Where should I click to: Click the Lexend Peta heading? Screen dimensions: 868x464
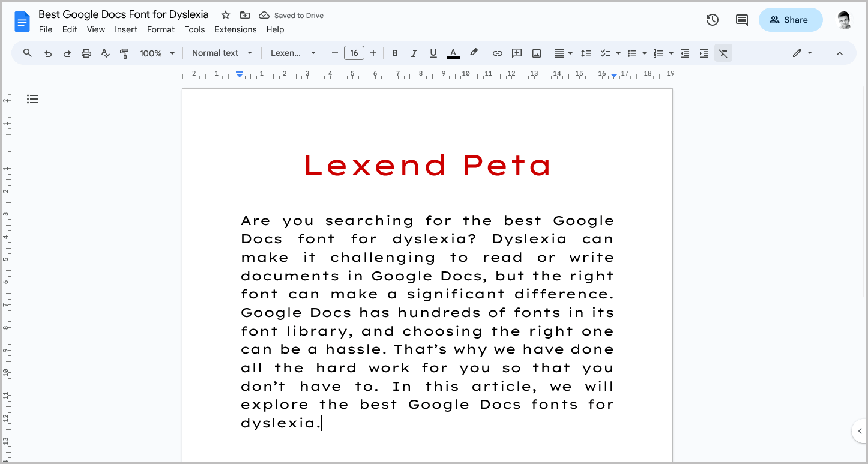pyautogui.click(x=427, y=165)
